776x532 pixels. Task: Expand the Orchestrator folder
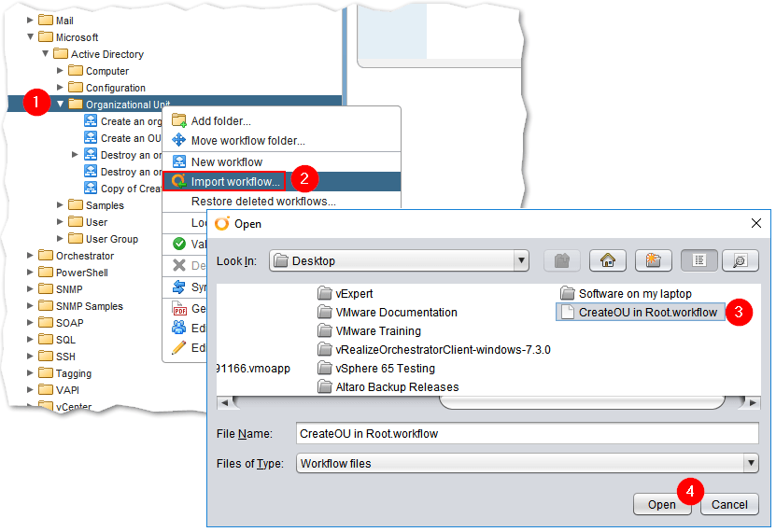click(x=30, y=255)
